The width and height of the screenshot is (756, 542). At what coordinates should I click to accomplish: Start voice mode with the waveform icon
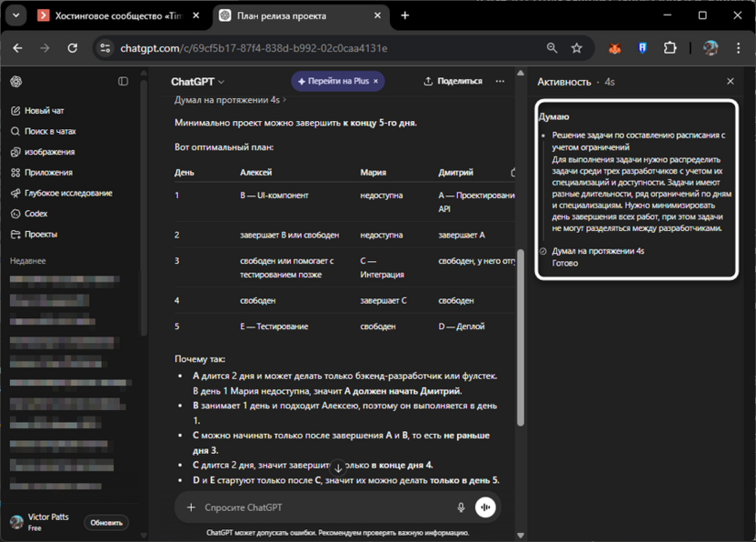tap(485, 507)
